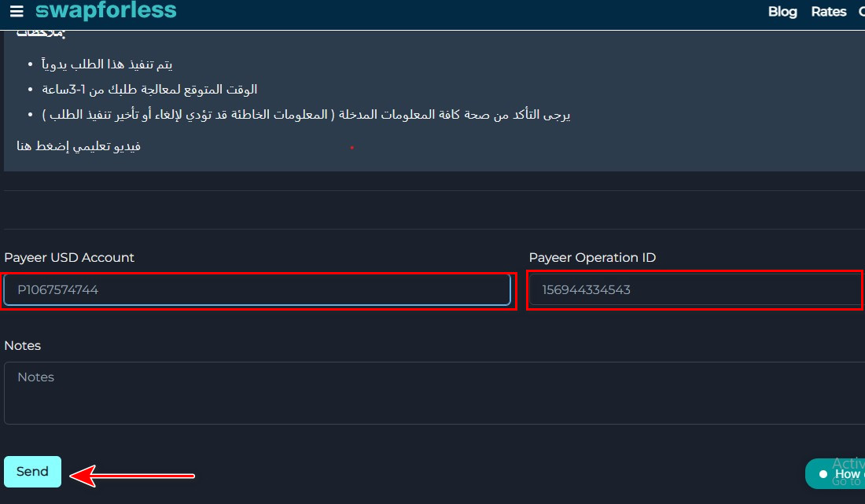
Task: Select the swapforless brand icon in header
Action: [106, 11]
